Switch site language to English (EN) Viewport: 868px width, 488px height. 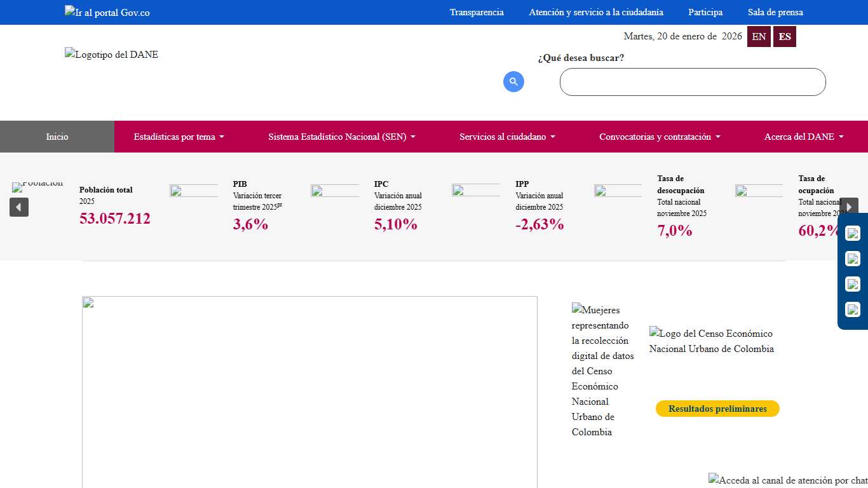tap(759, 37)
